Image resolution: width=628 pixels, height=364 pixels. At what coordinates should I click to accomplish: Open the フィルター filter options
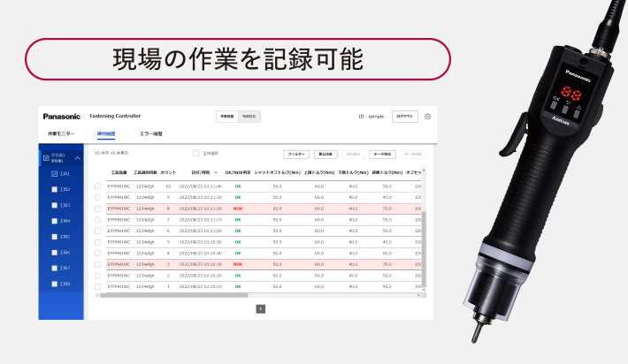click(x=295, y=154)
